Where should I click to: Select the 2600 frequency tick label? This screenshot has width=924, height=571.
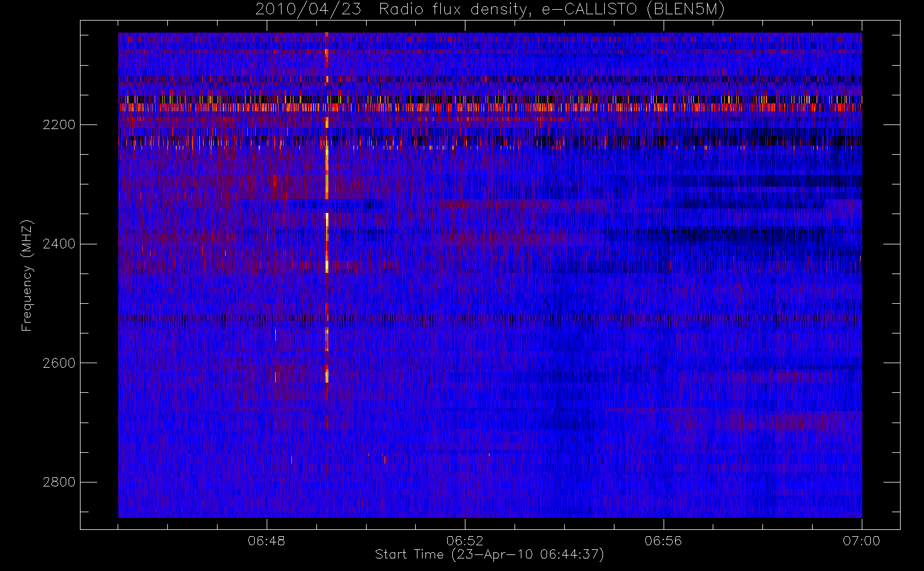click(59, 363)
